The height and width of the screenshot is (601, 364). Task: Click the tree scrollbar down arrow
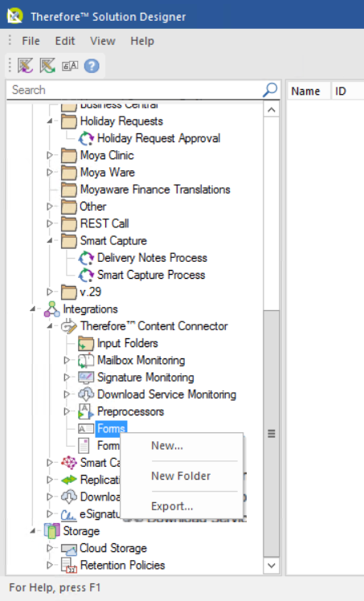[x=272, y=566]
